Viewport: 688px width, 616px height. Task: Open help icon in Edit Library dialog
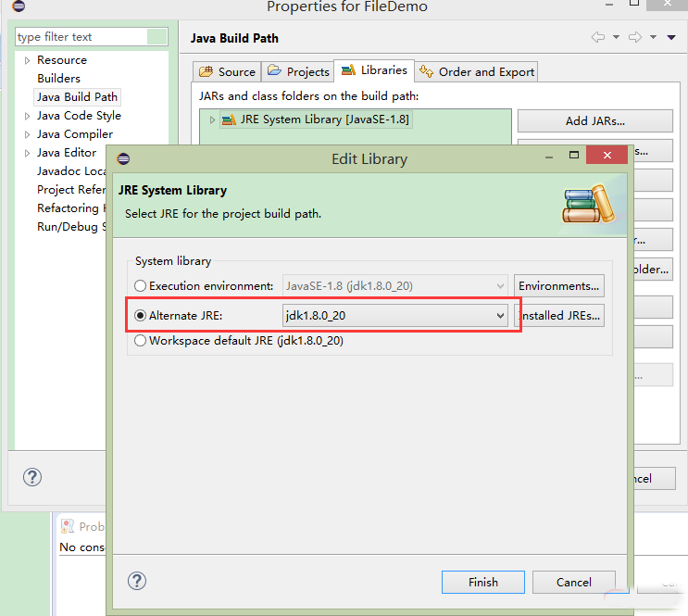[137, 581]
